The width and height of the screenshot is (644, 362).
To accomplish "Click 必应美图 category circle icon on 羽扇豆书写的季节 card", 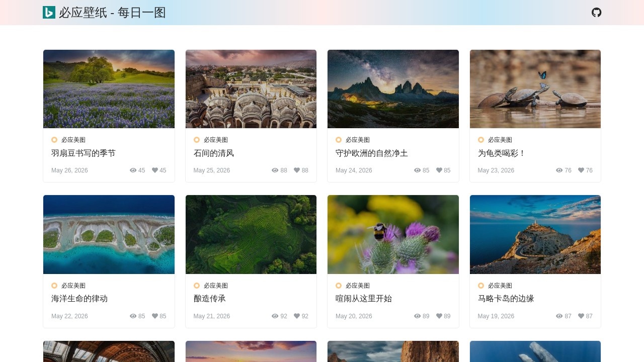I will 54,140.
